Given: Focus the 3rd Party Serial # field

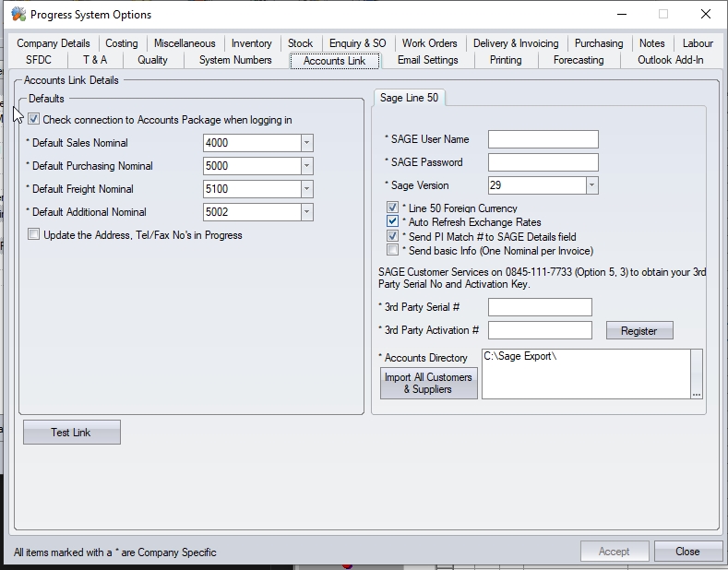Looking at the screenshot, I should click(539, 307).
